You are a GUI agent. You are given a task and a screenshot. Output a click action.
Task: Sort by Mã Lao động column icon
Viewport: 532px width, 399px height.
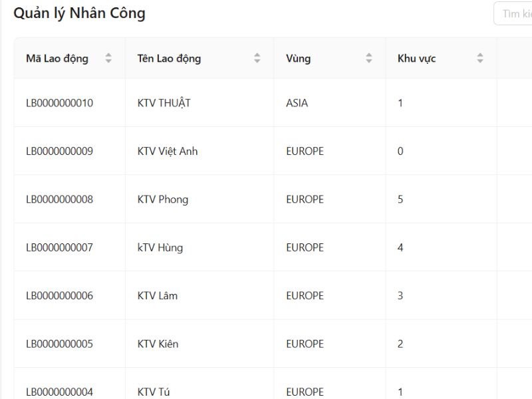tap(108, 59)
